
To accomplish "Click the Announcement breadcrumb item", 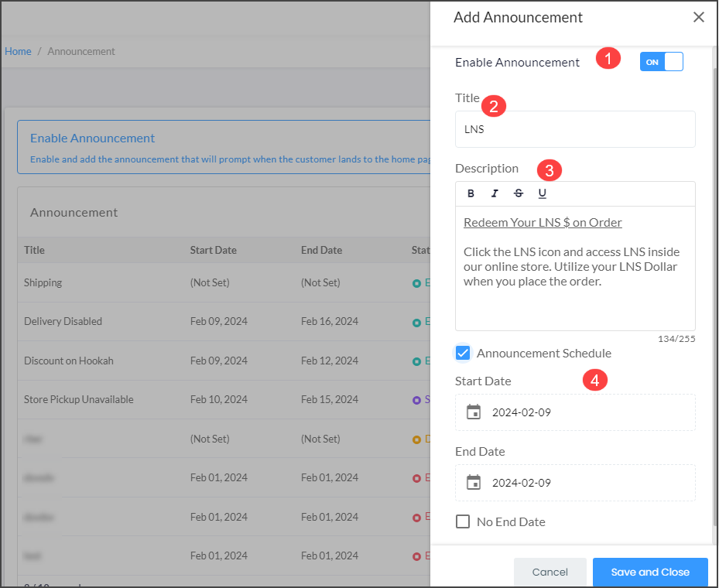I will [81, 51].
